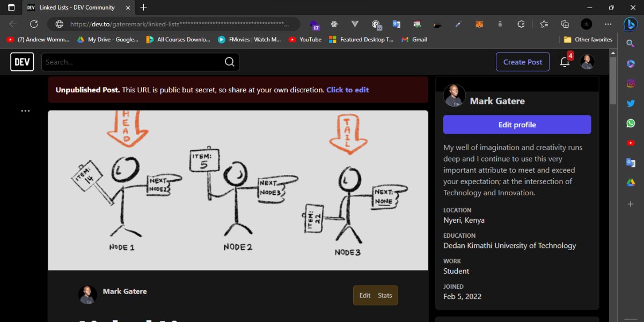
Task: Click the browser profile avatar icon
Action: [x=587, y=24]
